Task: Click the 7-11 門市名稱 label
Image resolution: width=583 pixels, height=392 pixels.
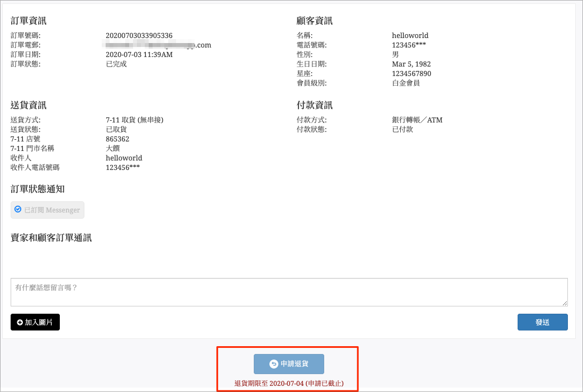Action: (x=32, y=148)
